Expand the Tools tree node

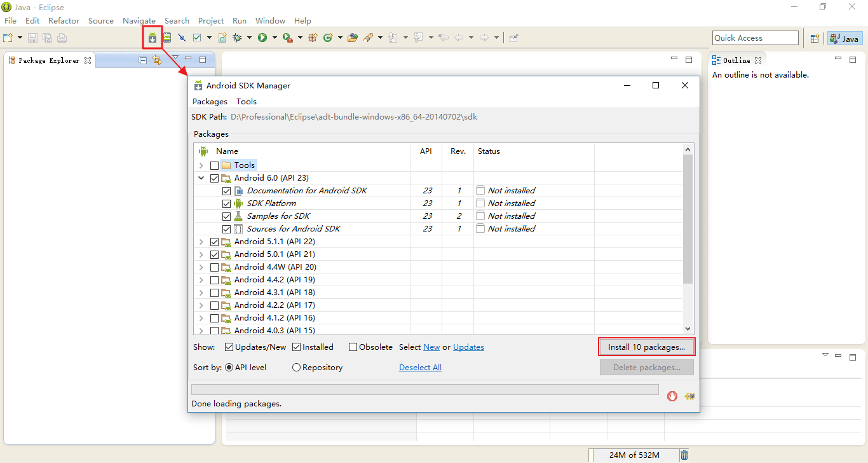click(x=201, y=165)
